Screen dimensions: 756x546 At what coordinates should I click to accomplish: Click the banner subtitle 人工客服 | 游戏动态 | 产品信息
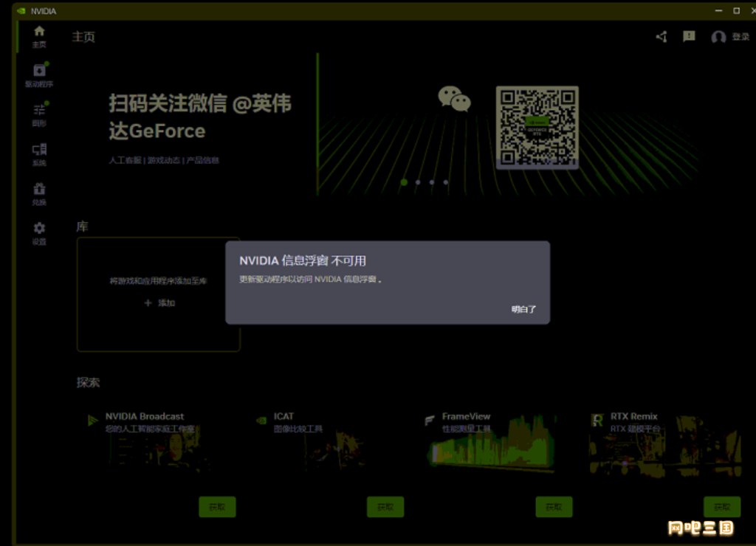click(x=164, y=160)
